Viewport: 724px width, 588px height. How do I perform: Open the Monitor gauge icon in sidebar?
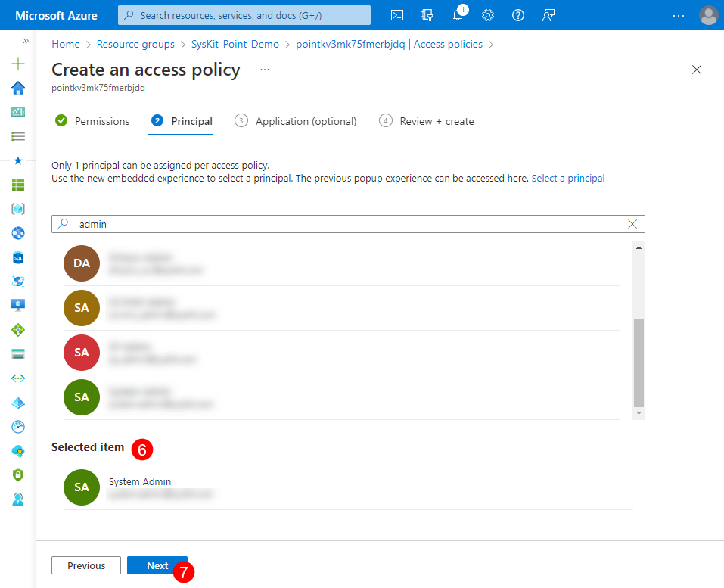(17, 427)
